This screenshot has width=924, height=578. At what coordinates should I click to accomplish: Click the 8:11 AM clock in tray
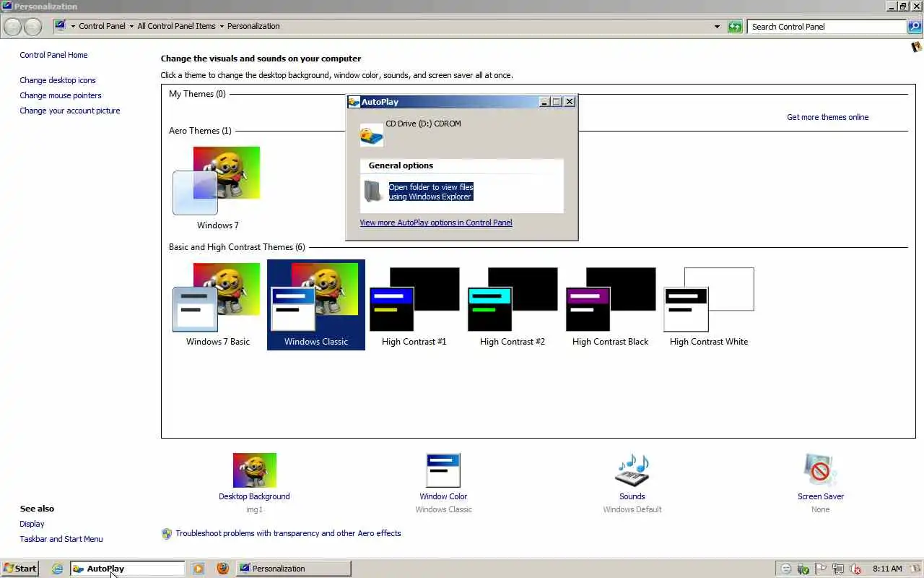tap(887, 569)
